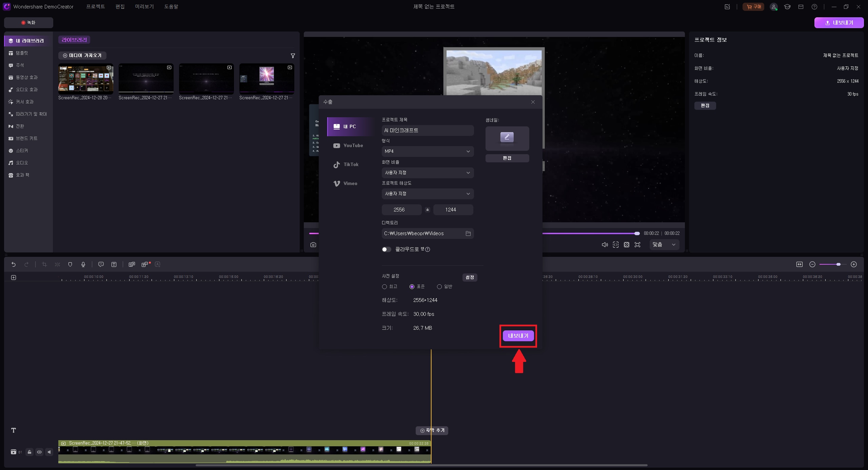
Task: Add a new track with plus icon
Action: tap(14, 278)
